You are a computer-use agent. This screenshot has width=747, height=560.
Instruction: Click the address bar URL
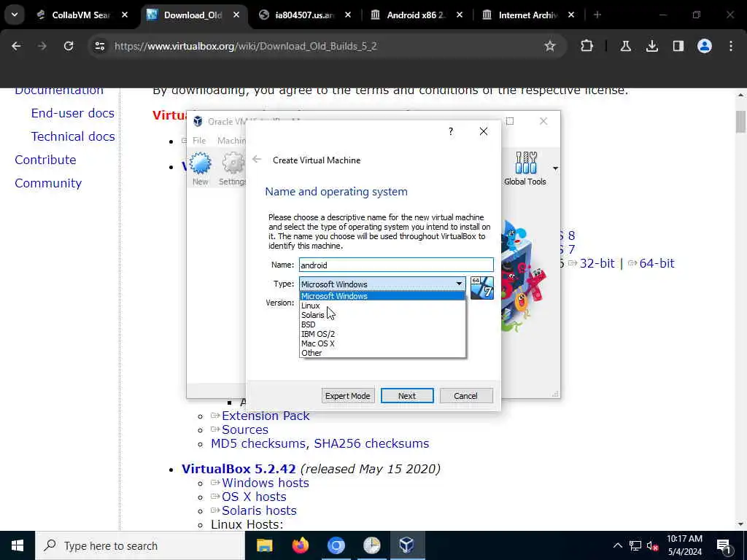pos(246,46)
